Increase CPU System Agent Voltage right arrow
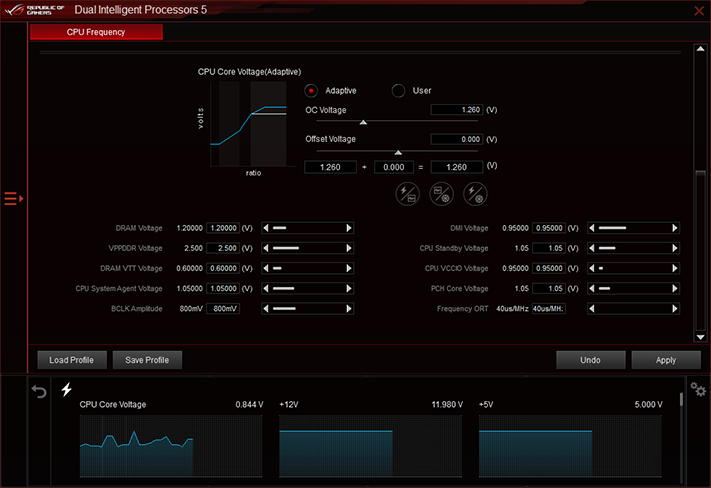This screenshot has height=488, width=711. coord(349,288)
